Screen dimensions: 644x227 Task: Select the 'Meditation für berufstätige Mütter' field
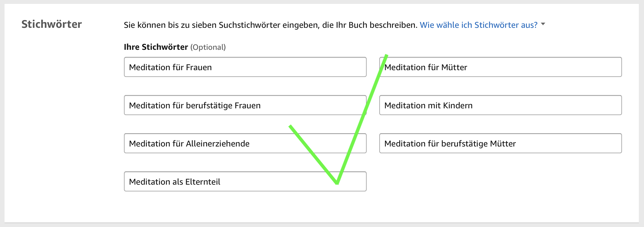[x=500, y=143]
